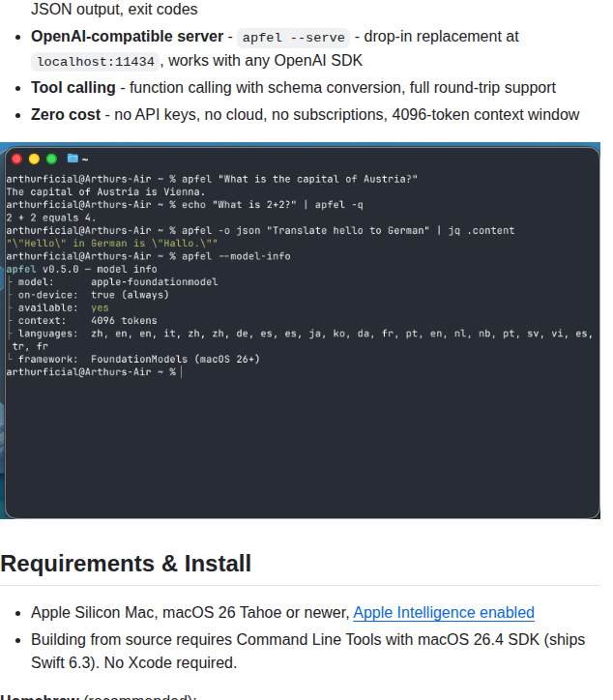
Task: Click 'FoundationModels (macOS 26+)' framework value
Action: [175, 360]
